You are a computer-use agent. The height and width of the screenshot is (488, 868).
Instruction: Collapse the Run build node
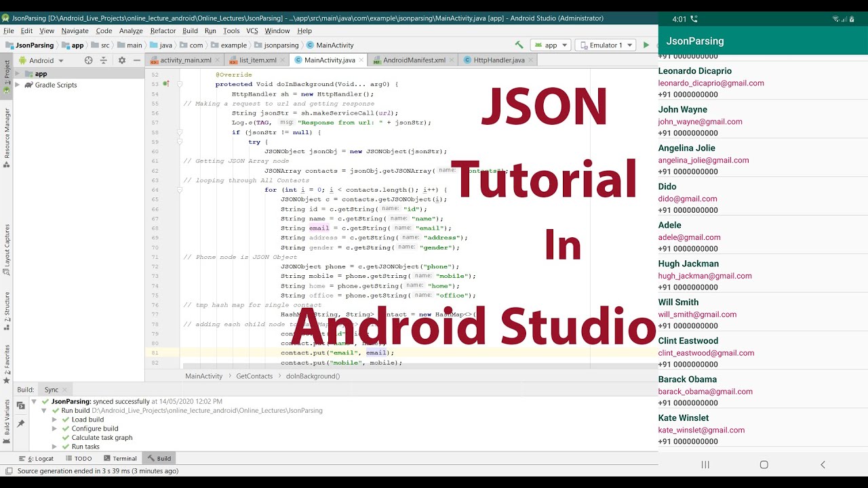click(44, 411)
